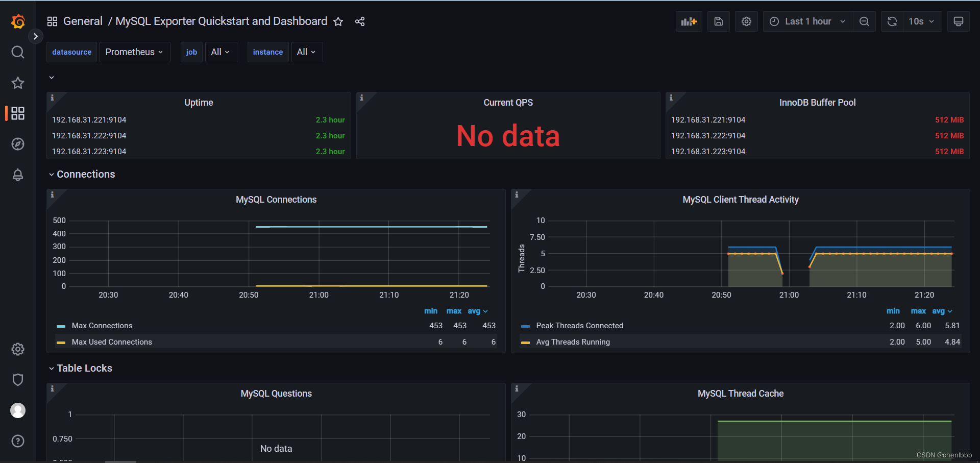
Task: Toggle Avg Threads Running series
Action: point(573,342)
